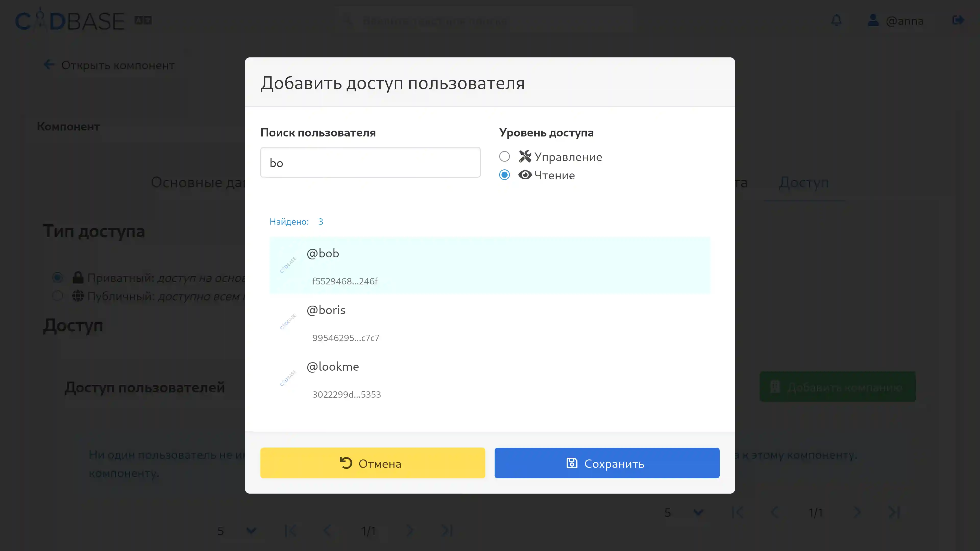Go to last page in companies pagination
980x551 pixels.
click(x=894, y=512)
